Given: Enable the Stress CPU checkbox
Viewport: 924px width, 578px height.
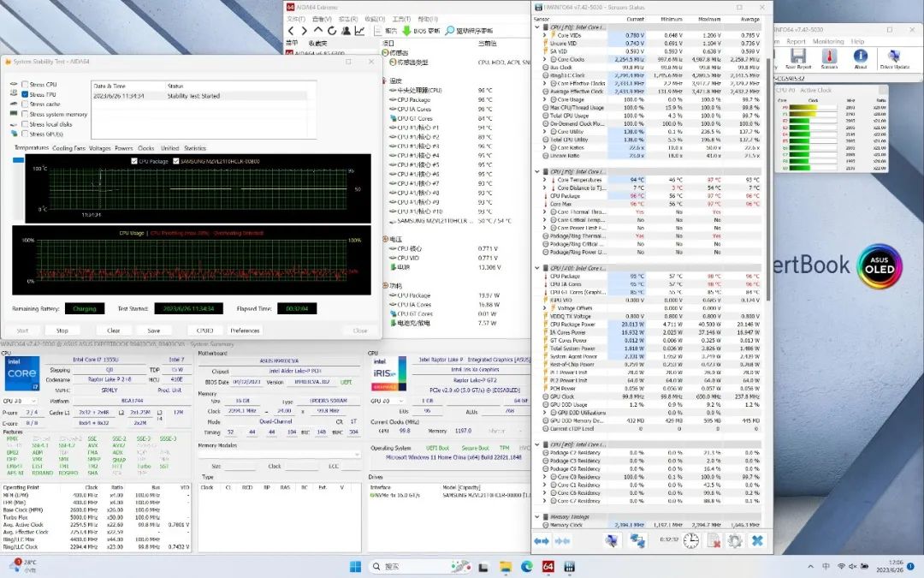Looking at the screenshot, I should pyautogui.click(x=25, y=85).
